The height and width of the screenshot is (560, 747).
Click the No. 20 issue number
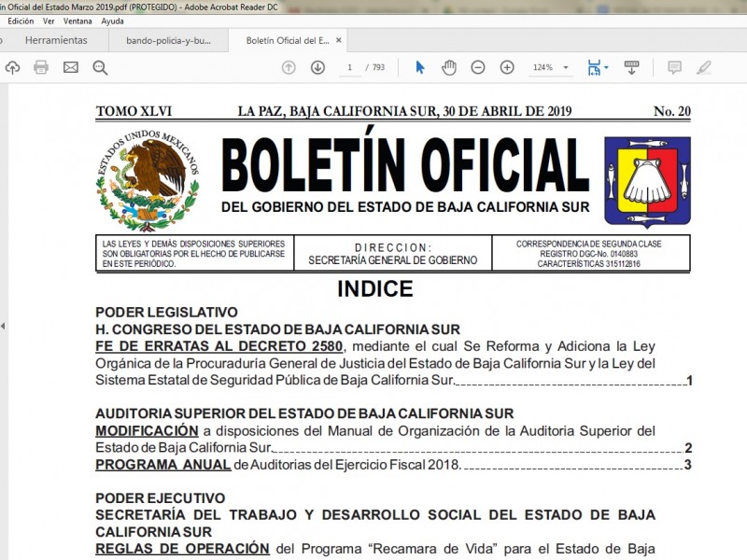click(x=672, y=111)
